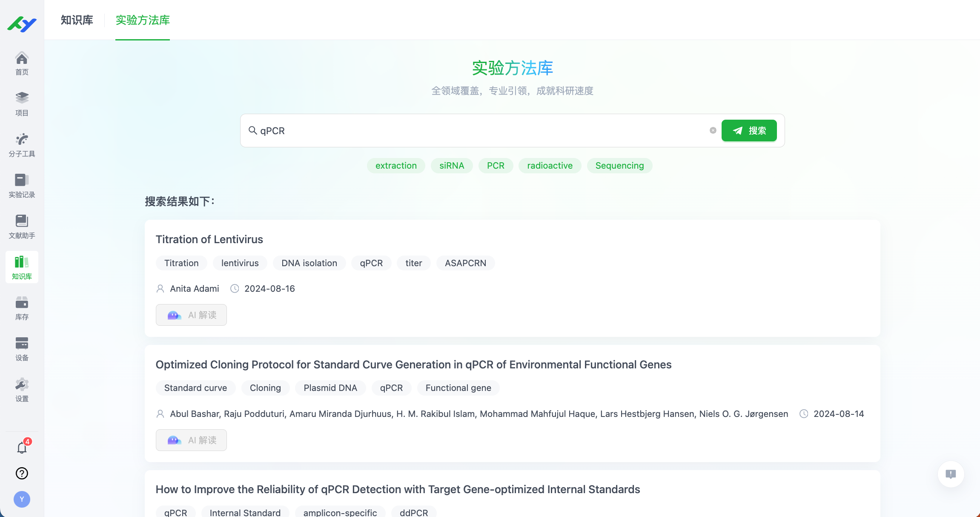This screenshot has width=980, height=517.
Task: Click AI 解读 for Titration of Lentivirus
Action: [x=191, y=315]
